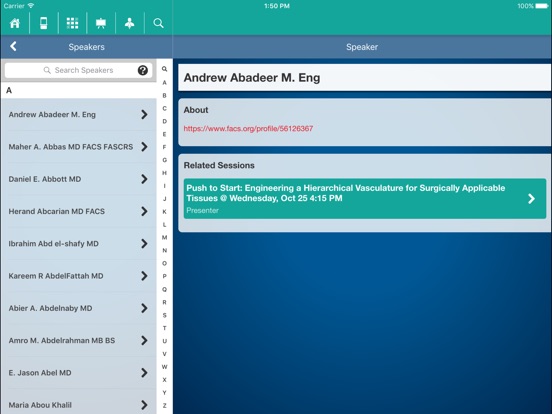552x414 pixels.
Task: Jump to letter M in alphabet index
Action: click(x=164, y=238)
